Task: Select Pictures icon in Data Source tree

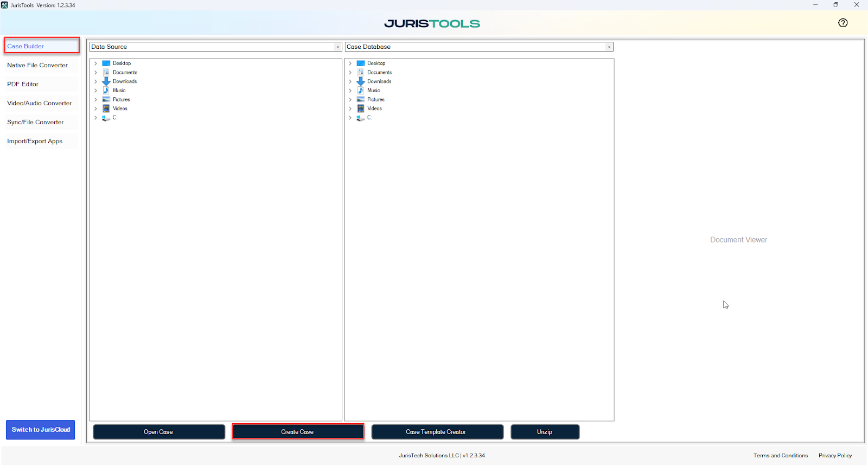Action: (x=106, y=99)
